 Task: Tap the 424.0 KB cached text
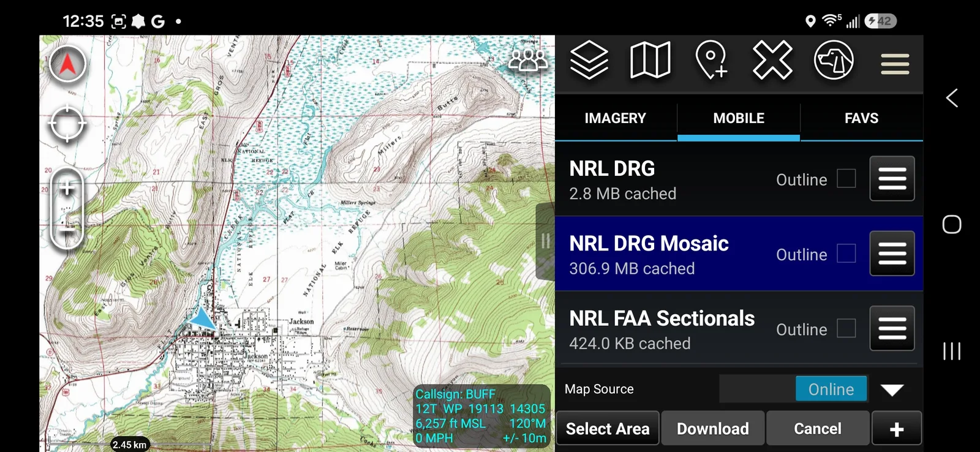pos(630,344)
